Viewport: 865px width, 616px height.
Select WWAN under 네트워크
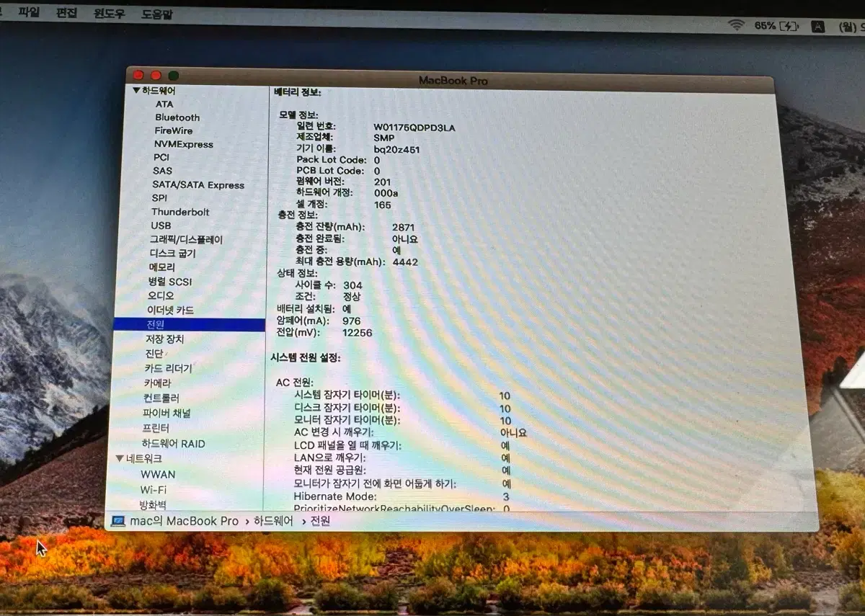tap(158, 474)
